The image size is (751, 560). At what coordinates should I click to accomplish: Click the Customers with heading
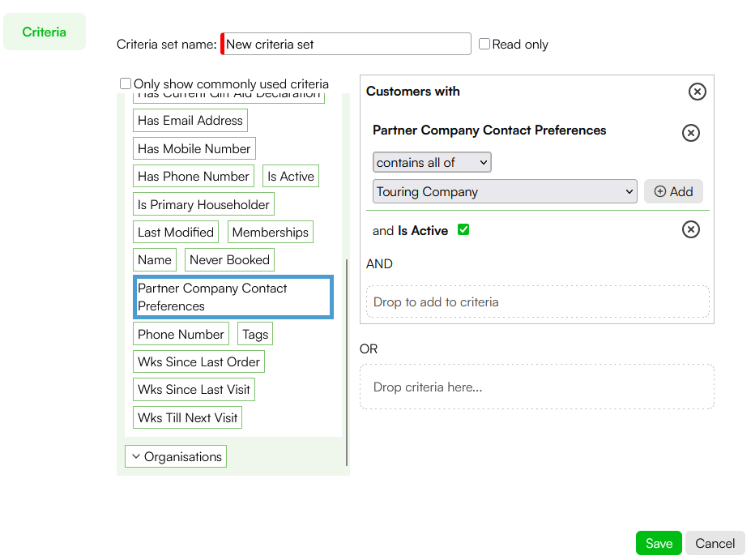tap(413, 91)
